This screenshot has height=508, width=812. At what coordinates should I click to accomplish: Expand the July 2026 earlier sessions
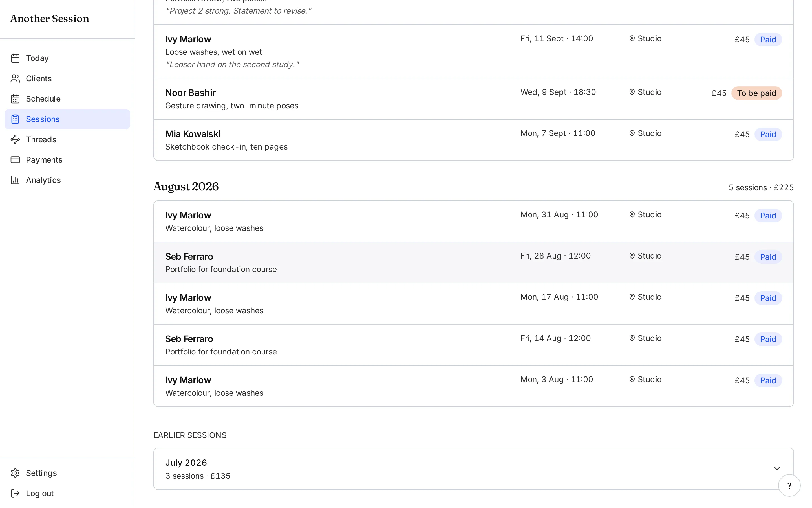click(x=473, y=469)
